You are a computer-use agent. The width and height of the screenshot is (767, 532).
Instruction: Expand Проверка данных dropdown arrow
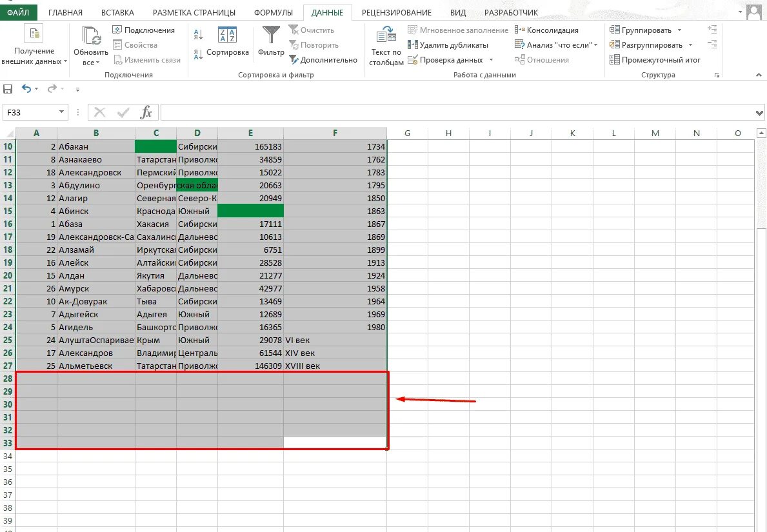tap(491, 60)
